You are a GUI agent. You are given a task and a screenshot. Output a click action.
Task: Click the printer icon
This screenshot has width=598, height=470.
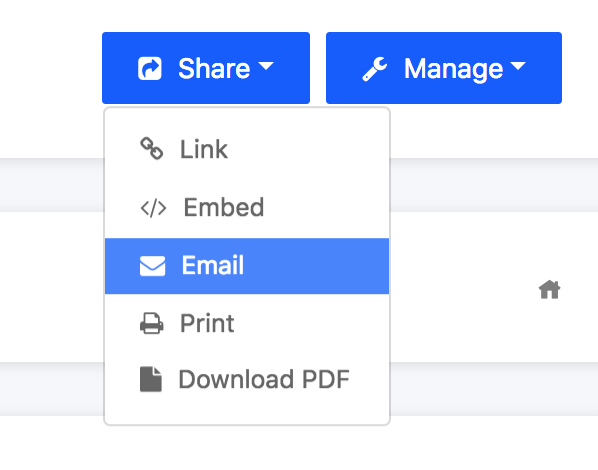(x=152, y=324)
